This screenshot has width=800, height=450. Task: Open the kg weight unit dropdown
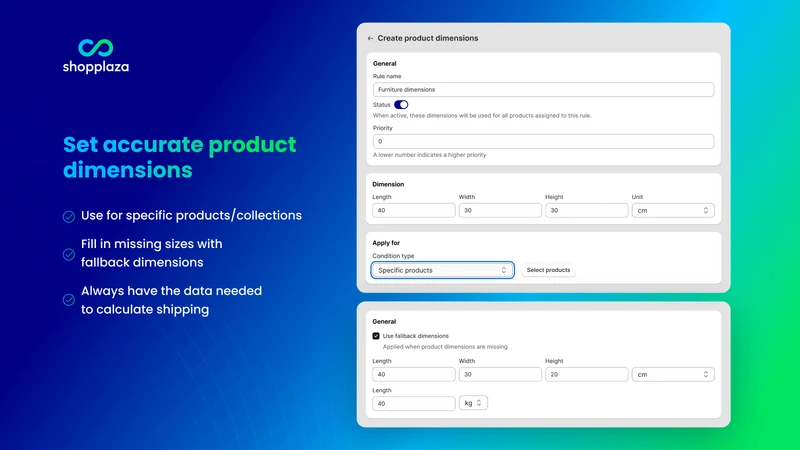pyautogui.click(x=473, y=403)
